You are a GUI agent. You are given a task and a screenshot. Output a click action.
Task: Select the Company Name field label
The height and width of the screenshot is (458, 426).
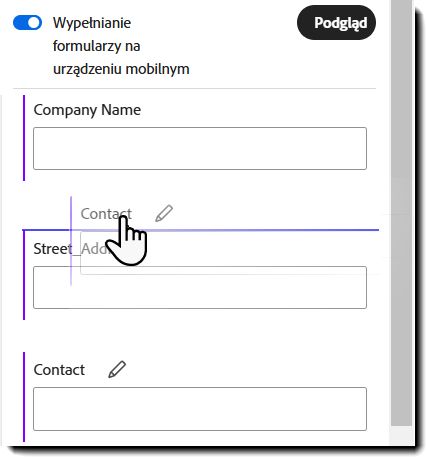(87, 110)
